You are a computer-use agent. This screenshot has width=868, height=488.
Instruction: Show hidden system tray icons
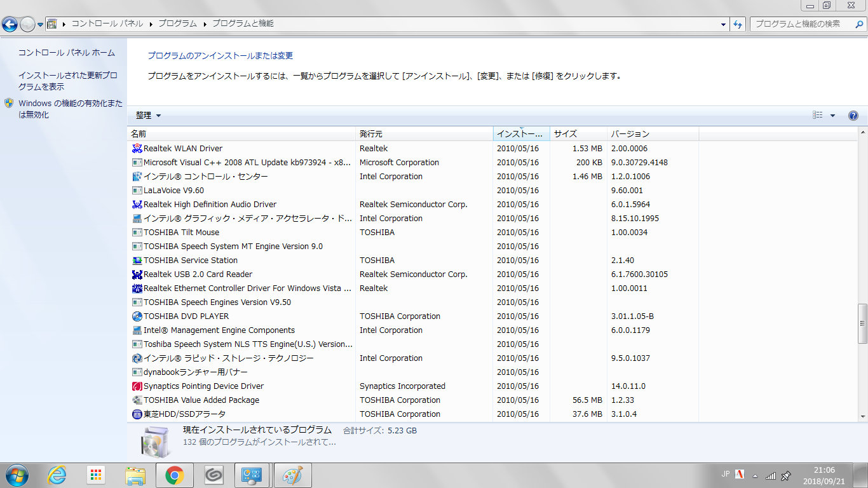click(755, 475)
